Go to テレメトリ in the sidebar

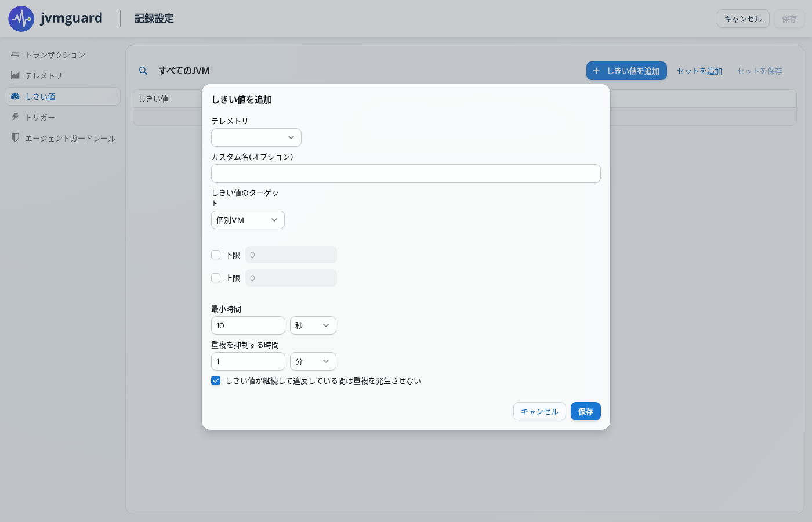pos(63,75)
